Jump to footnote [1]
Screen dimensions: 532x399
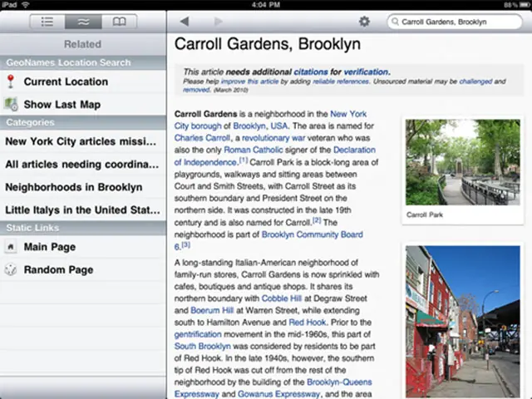tap(244, 160)
